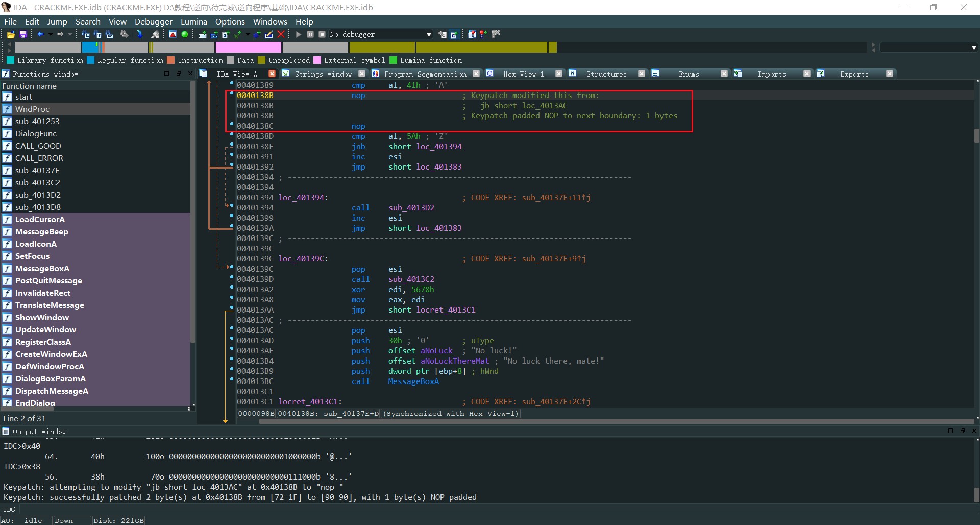Click the pink external symbol navigation band segment

[248, 47]
